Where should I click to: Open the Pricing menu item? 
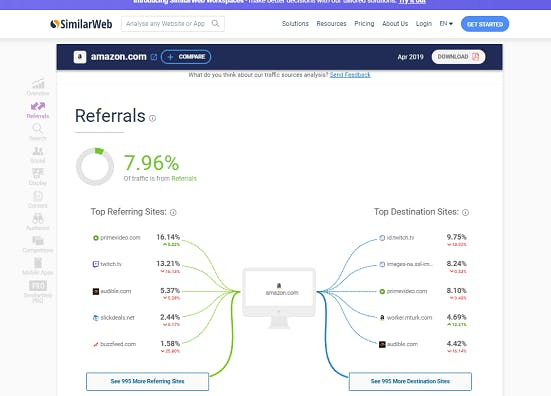364,24
